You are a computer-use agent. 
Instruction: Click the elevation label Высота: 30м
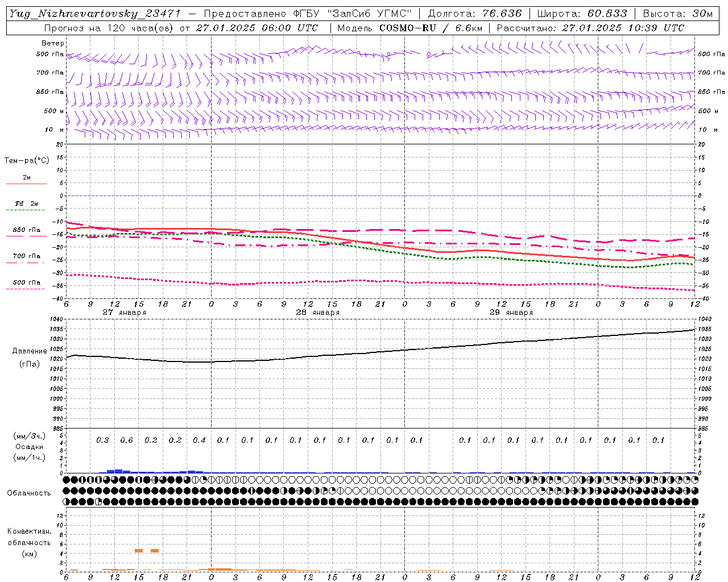point(677,14)
